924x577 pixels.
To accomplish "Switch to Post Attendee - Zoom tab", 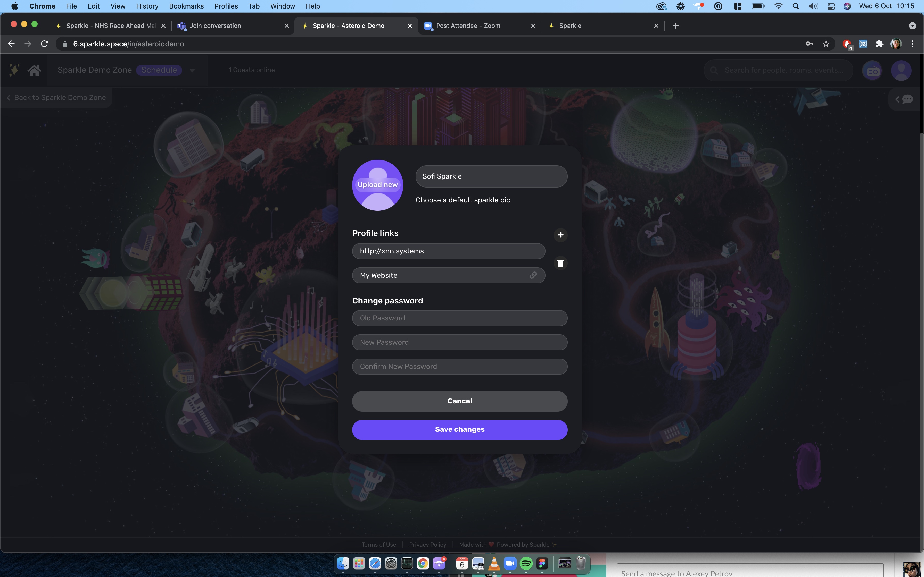I will click(468, 26).
